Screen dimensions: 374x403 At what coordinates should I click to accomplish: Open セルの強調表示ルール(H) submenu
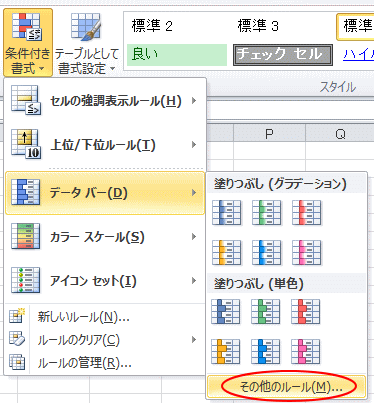pyautogui.click(x=105, y=101)
